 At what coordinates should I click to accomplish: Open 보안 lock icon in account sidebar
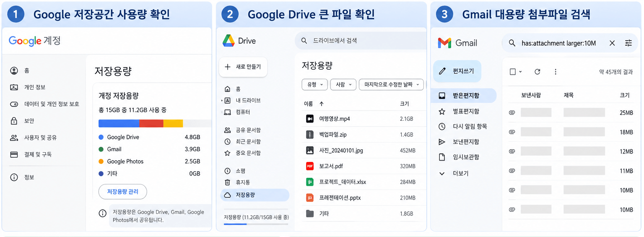pos(14,121)
